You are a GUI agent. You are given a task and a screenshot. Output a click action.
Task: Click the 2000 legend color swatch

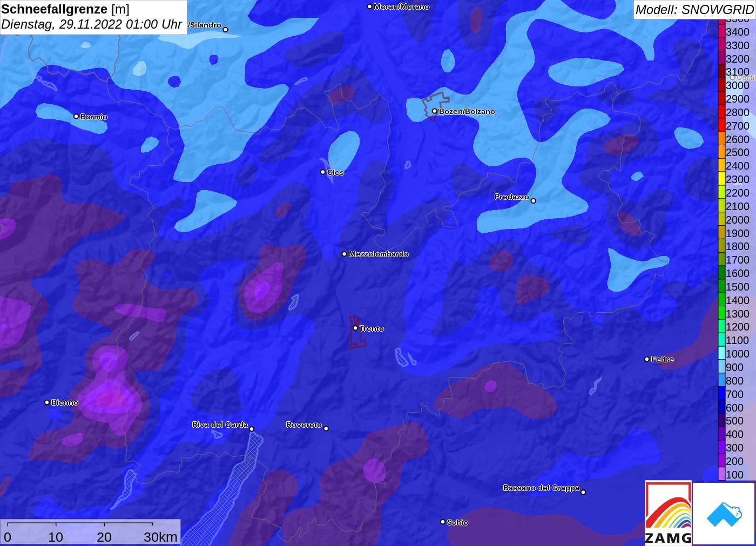721,219
